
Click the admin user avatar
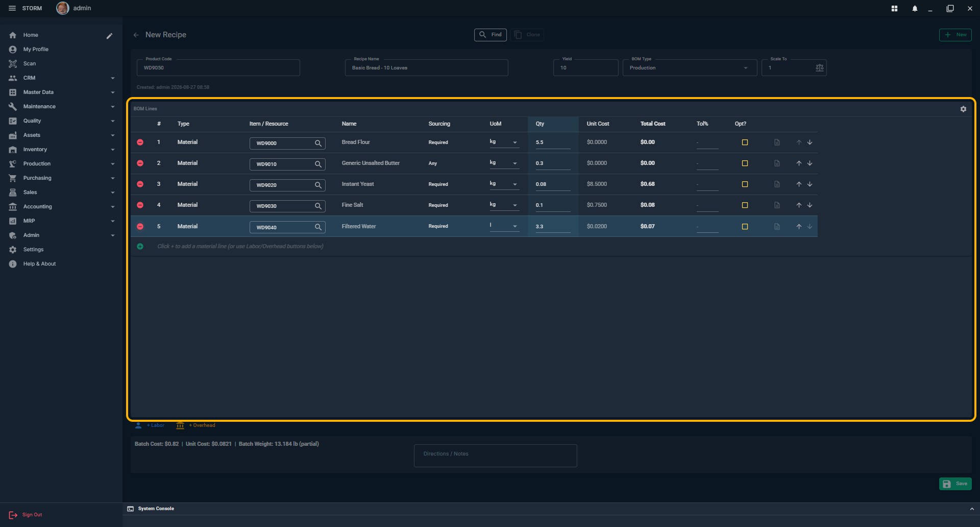62,8
